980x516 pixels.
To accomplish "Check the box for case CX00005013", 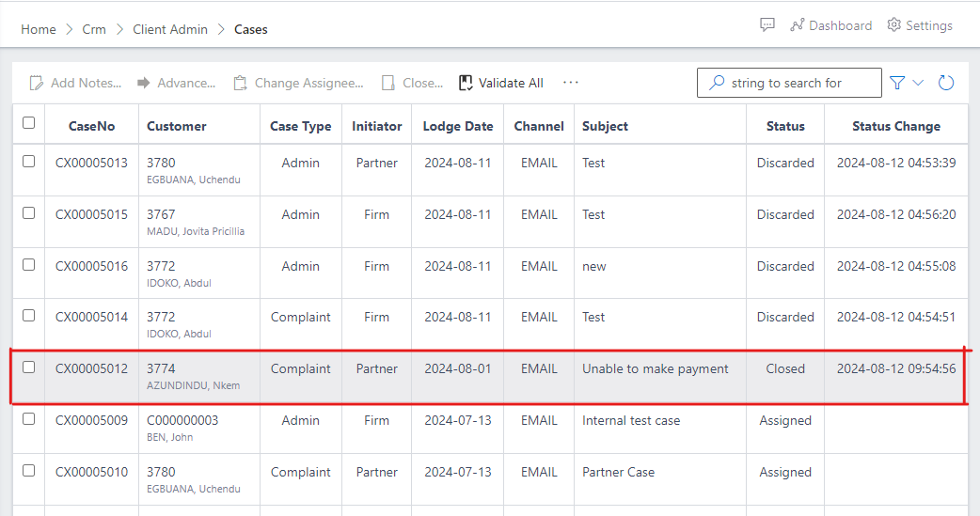I will [29, 162].
